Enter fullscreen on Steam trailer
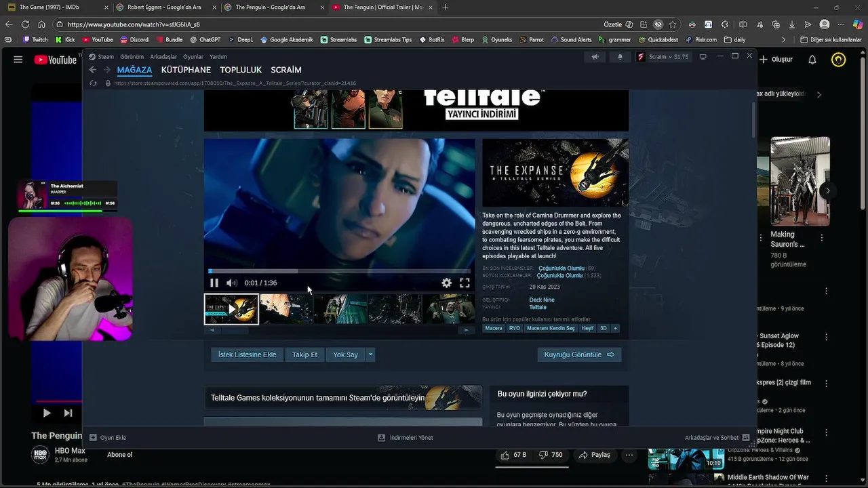Viewport: 868px width, 488px height. (x=465, y=283)
